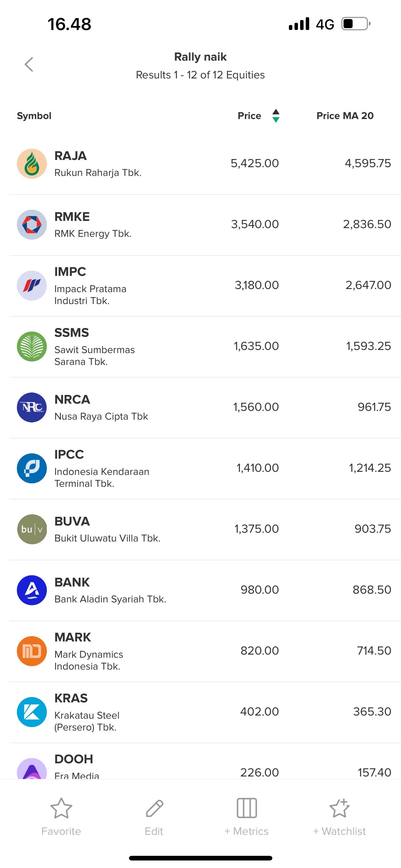Tap the SSMS green leaf logo

coord(32,347)
